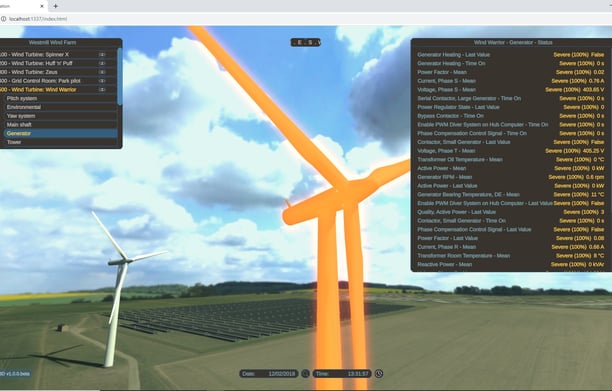Viewport: 612px width, 391px height.
Task: Toggle visibility icon for Wind Turbine: Spinner X
Action: click(x=102, y=55)
